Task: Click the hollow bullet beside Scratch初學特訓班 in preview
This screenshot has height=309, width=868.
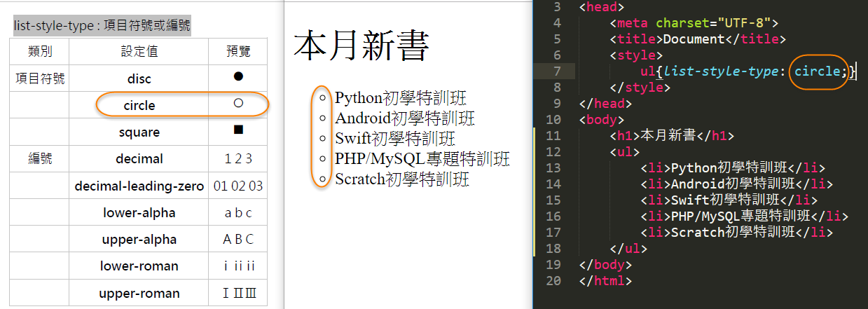Action: 322,179
